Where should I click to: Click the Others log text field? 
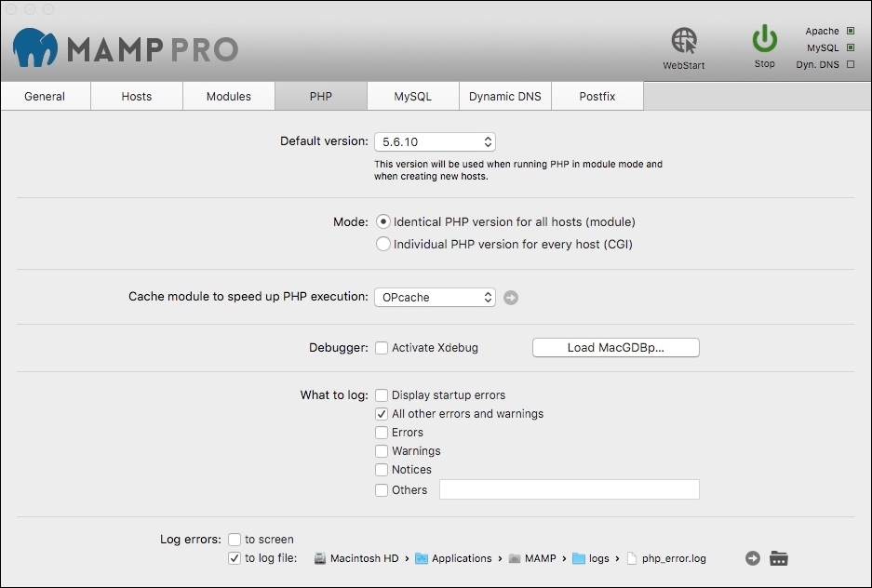tap(570, 489)
